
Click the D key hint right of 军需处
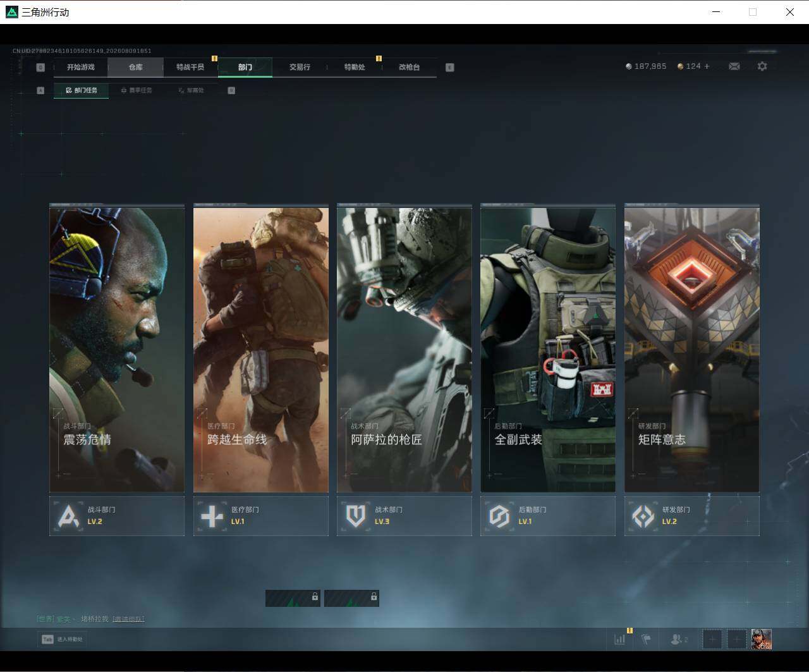tap(231, 90)
